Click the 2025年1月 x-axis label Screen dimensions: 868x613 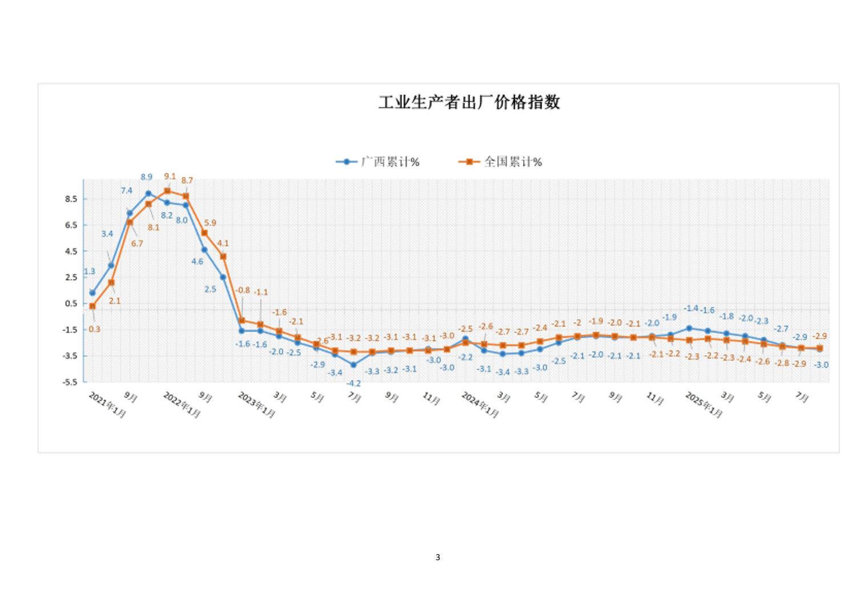(704, 405)
